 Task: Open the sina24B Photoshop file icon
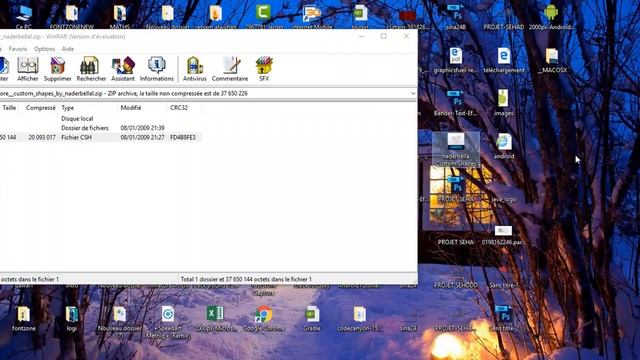point(456,17)
